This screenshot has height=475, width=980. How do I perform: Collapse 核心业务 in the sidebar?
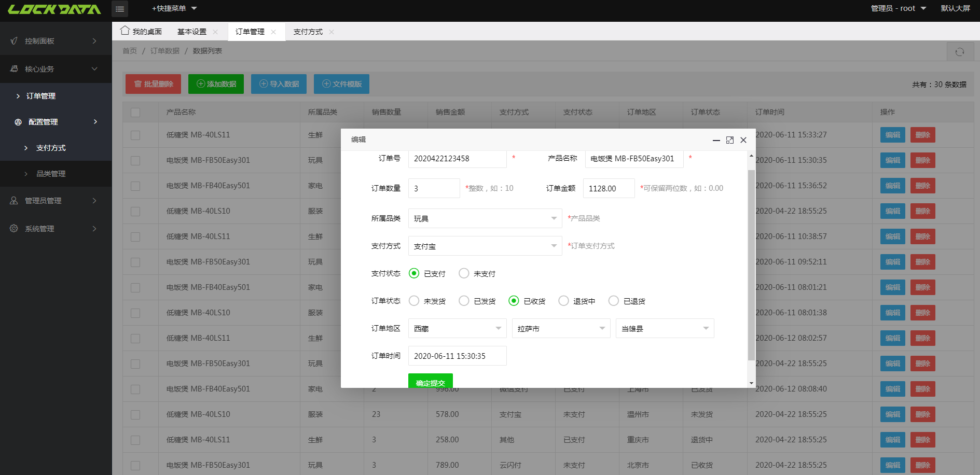56,69
